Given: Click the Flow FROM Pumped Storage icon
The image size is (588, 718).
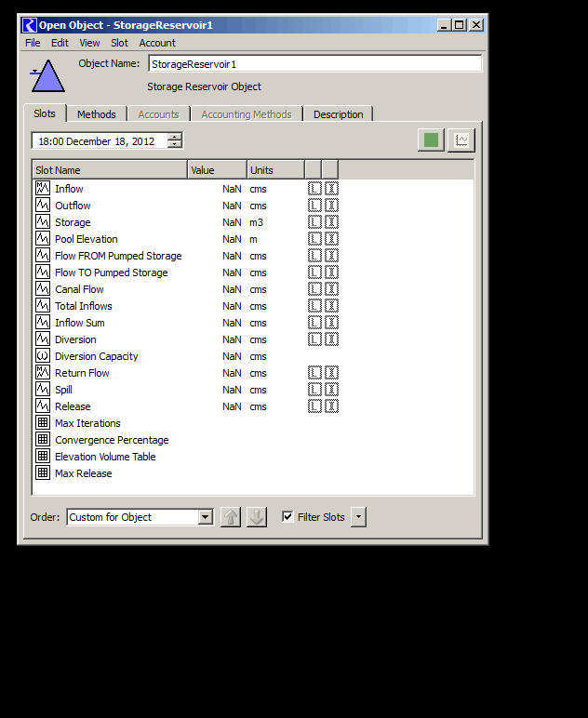Looking at the screenshot, I should tap(43, 255).
